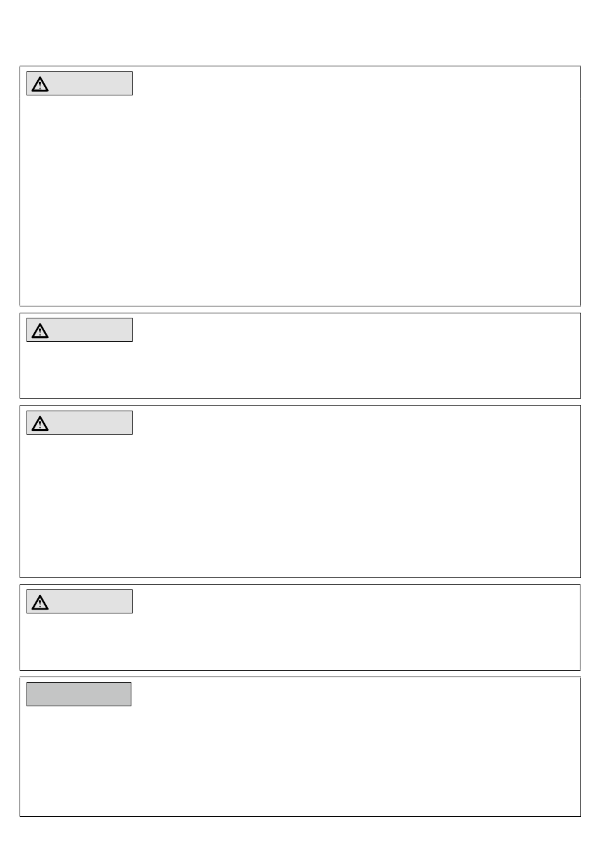The image size is (600, 868).
Task: Select the dark gray label box in the last panel
Action: pos(79,694)
